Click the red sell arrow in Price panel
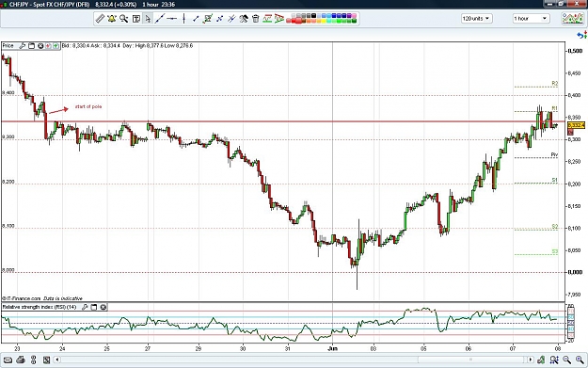588x368 pixels. (x=48, y=46)
